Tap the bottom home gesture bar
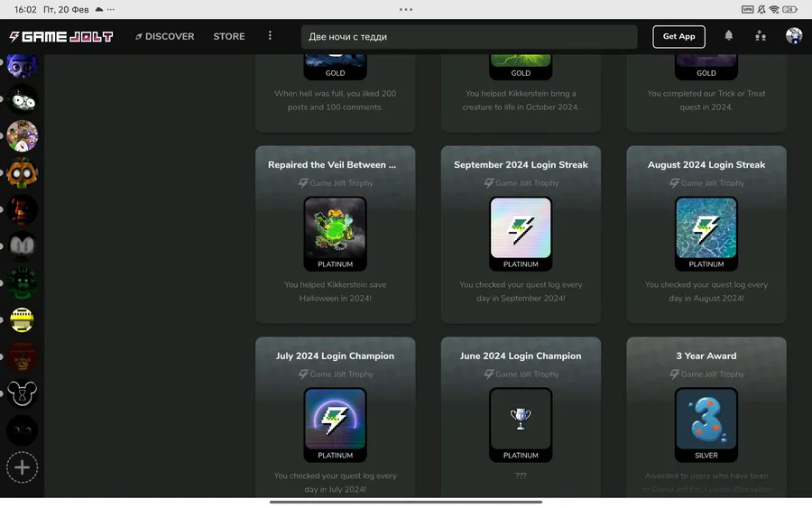Screen dimensions: 812x508 pos(406,502)
